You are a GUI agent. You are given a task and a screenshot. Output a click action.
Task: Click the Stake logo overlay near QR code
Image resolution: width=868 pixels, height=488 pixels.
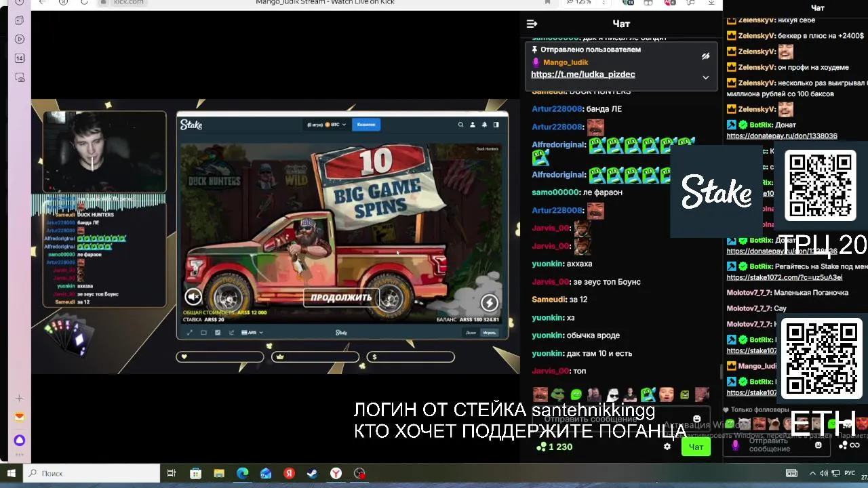coord(717,191)
